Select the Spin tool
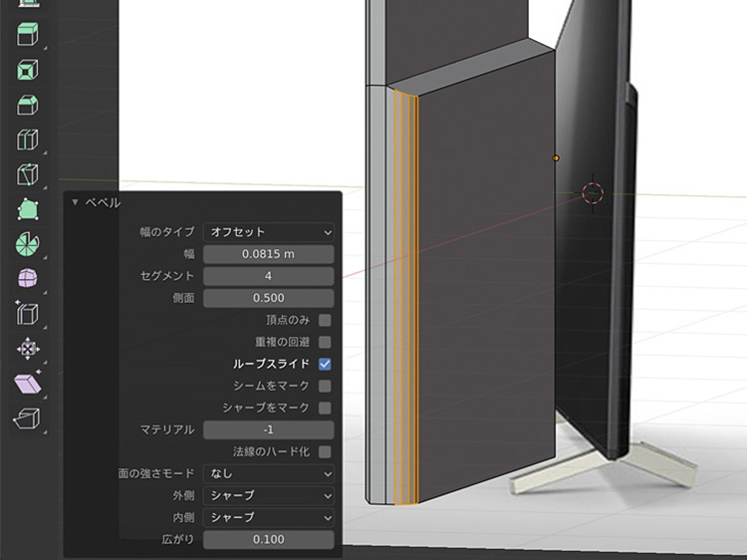The image size is (747, 560). [x=28, y=244]
